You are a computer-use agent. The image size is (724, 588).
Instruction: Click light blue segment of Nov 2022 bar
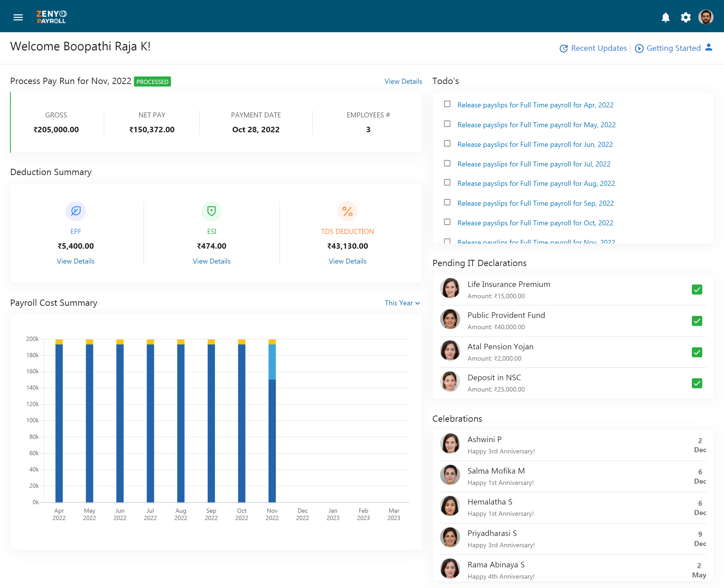(x=272, y=362)
